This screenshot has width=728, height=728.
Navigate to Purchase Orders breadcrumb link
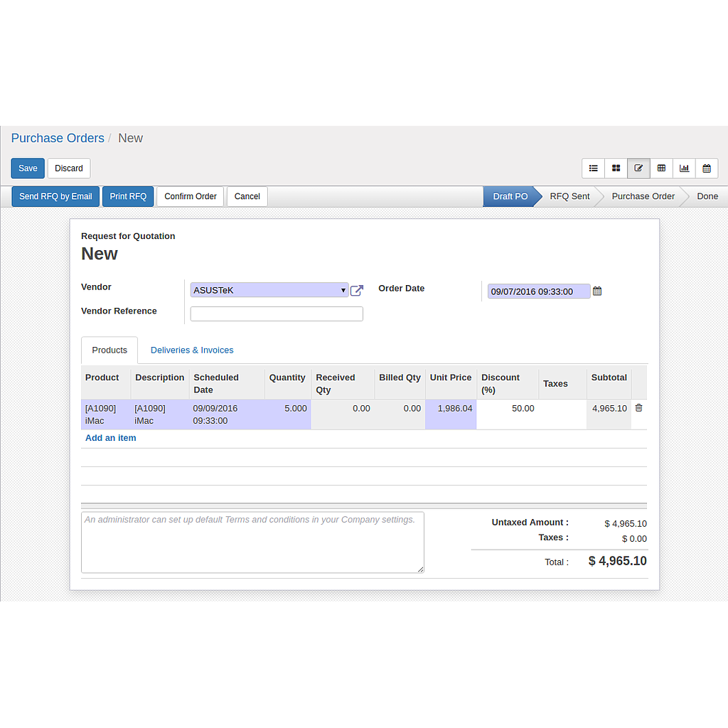58,138
